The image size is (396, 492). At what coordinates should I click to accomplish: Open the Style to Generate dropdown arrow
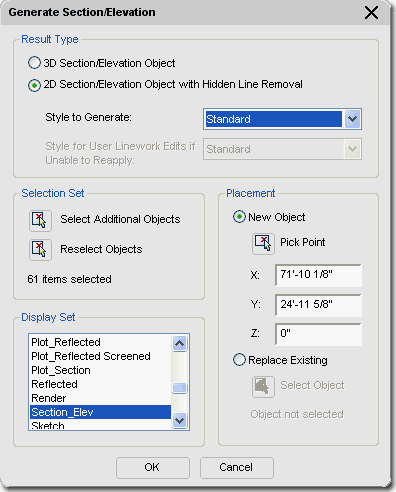(x=352, y=119)
